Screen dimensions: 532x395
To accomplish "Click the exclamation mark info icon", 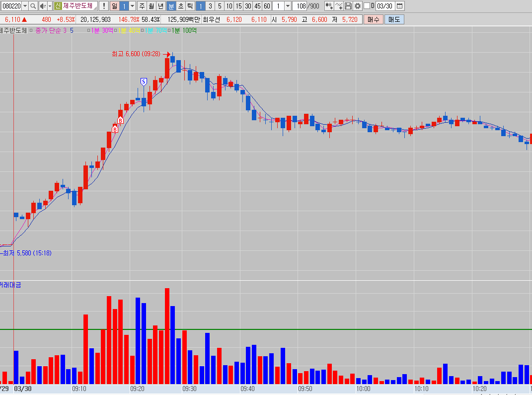I will click(x=103, y=6).
